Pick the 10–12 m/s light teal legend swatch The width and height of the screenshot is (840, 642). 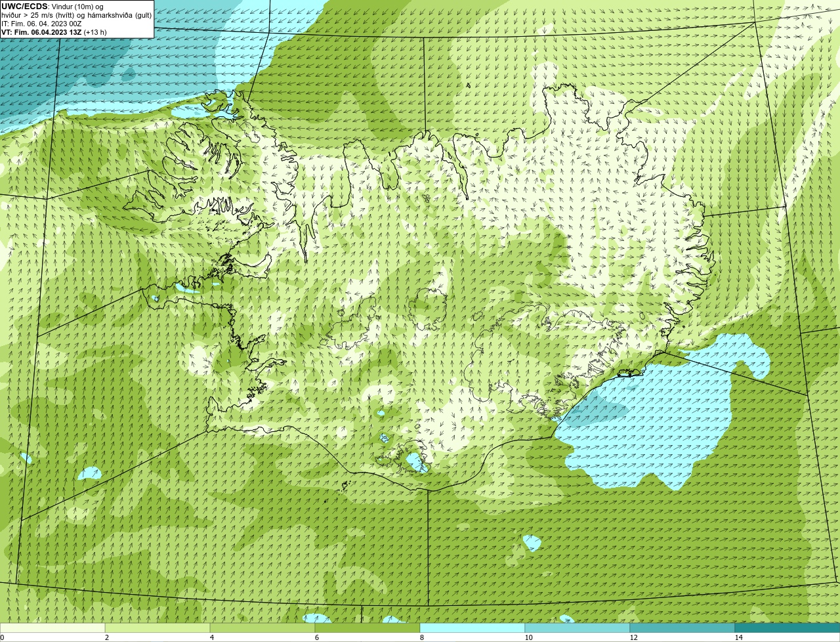point(577,628)
